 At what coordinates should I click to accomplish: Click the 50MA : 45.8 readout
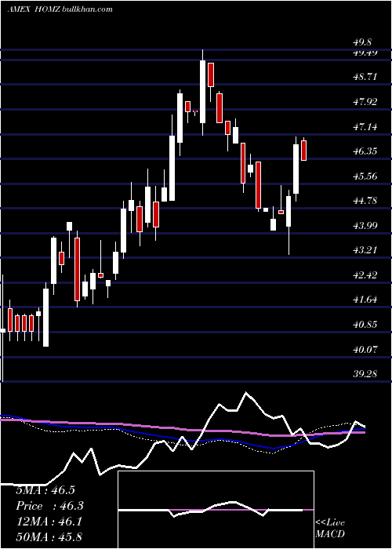click(x=49, y=536)
